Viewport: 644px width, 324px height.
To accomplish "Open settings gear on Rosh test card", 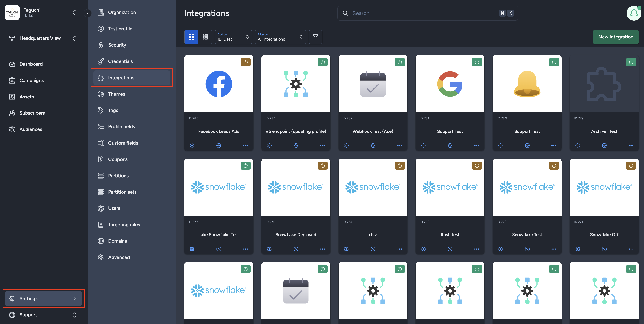I will 423,249.
